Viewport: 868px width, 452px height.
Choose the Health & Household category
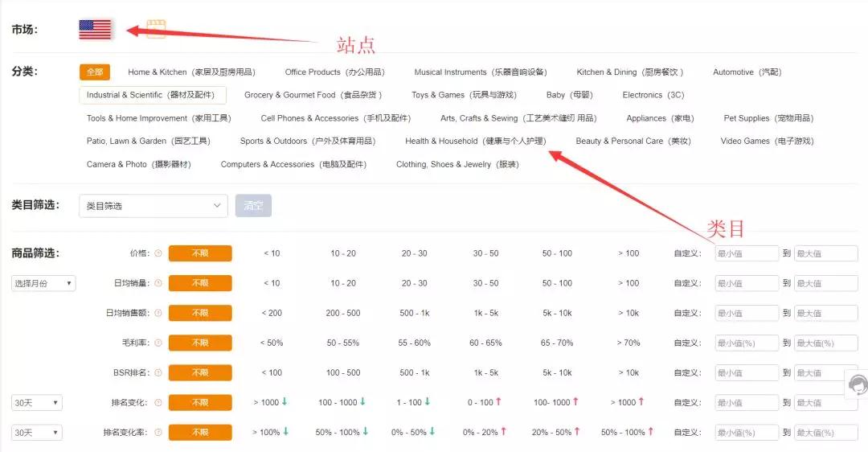tap(475, 141)
